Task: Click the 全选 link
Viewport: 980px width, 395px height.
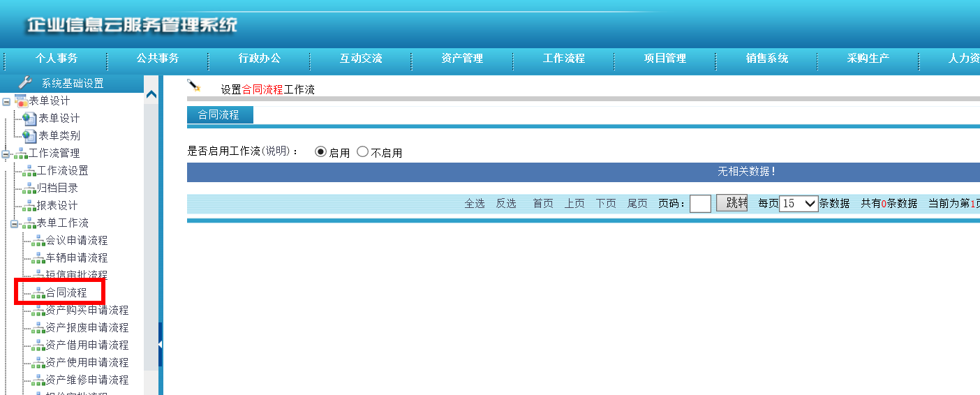Action: (x=475, y=204)
